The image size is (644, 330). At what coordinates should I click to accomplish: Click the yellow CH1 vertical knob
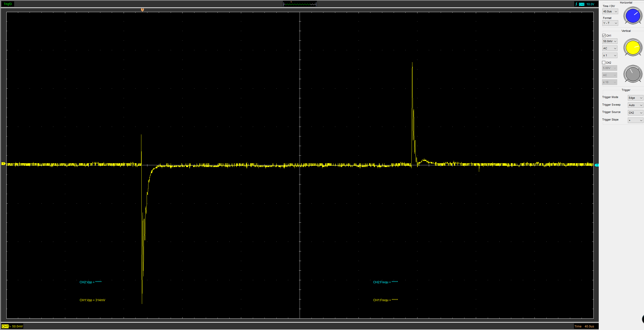pos(633,47)
